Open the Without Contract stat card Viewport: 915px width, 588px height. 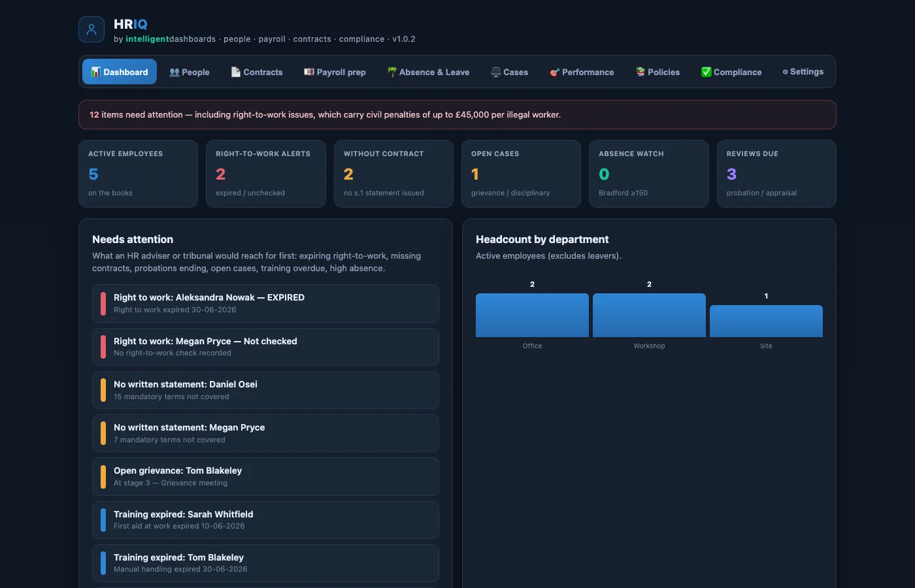point(393,174)
